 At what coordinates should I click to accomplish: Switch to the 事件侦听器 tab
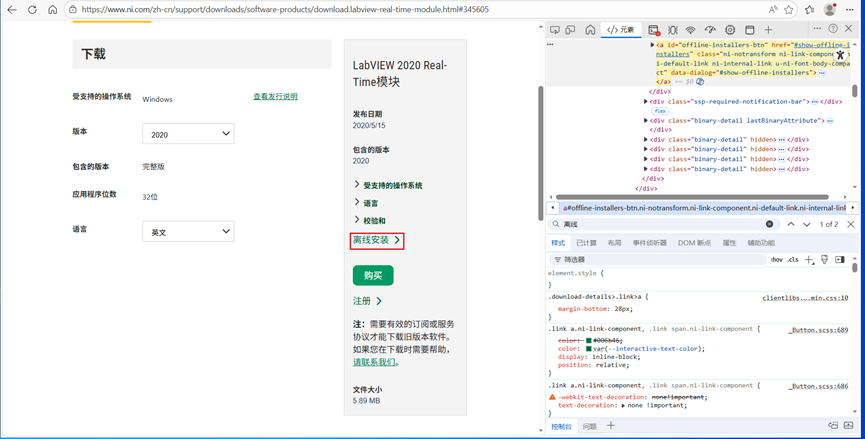pyautogui.click(x=649, y=243)
